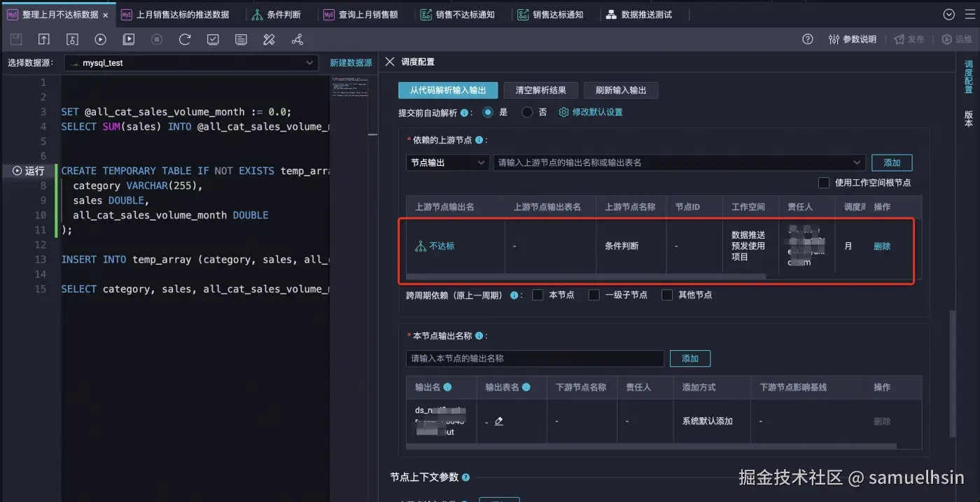
Task: Switch to the 数据推送测试 tab
Action: (639, 15)
